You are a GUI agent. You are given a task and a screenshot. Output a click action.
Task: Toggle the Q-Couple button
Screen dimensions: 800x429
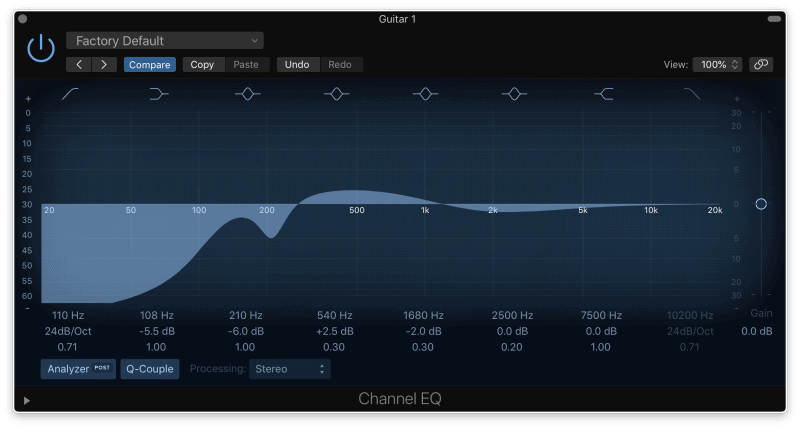click(x=150, y=369)
